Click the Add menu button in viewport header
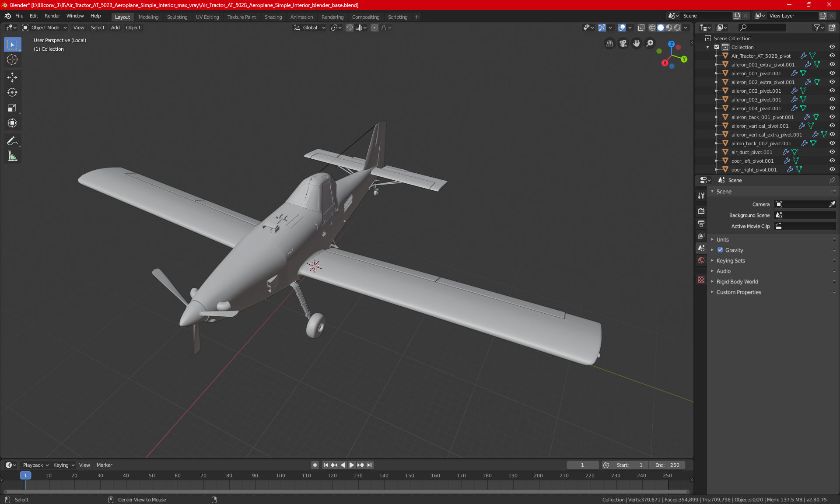 coord(115,28)
